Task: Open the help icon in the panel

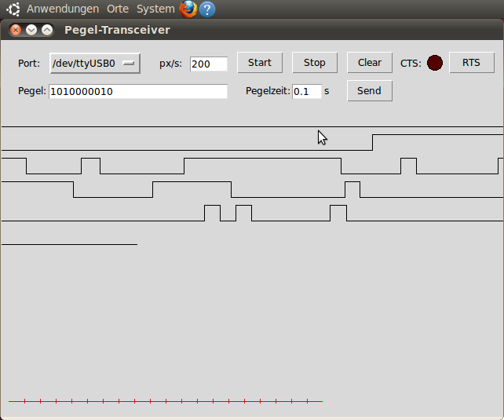Action: 207,9
